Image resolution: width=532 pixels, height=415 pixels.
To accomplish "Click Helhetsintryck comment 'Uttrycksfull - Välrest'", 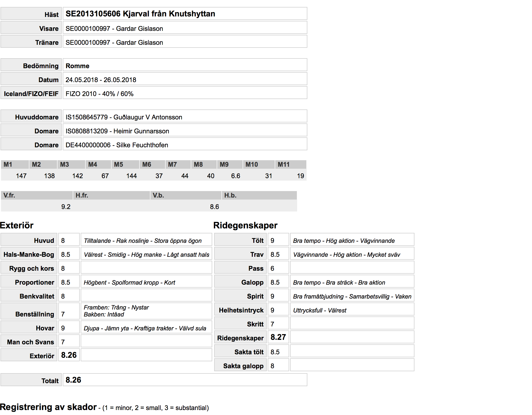I will click(320, 311).
